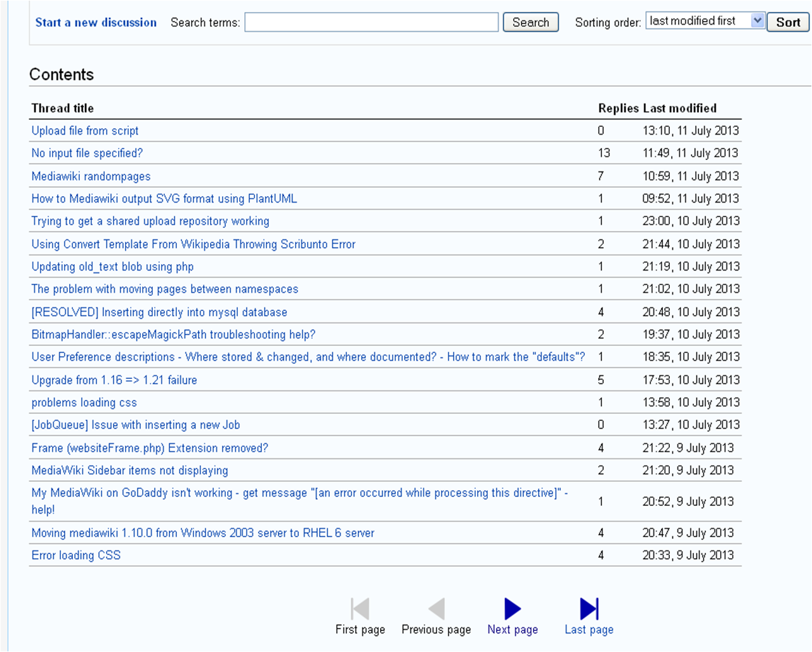Open the 'Error loading CSS' thread
Viewport: 812px width, 652px height.
click(x=75, y=556)
